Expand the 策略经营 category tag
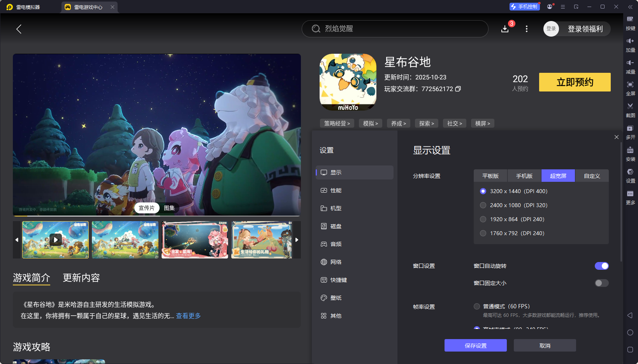Screen dimensions: 638x364 (x=337, y=123)
